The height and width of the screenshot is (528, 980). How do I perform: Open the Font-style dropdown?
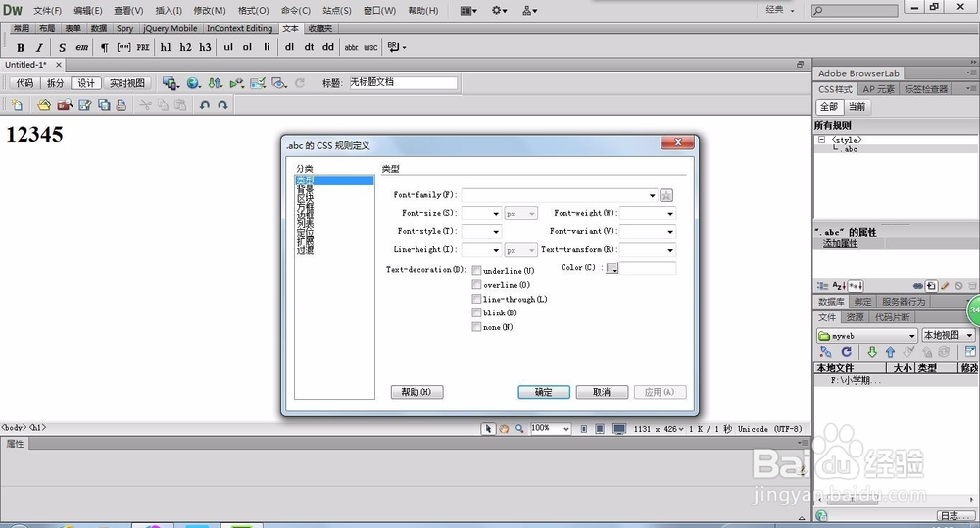[496, 231]
